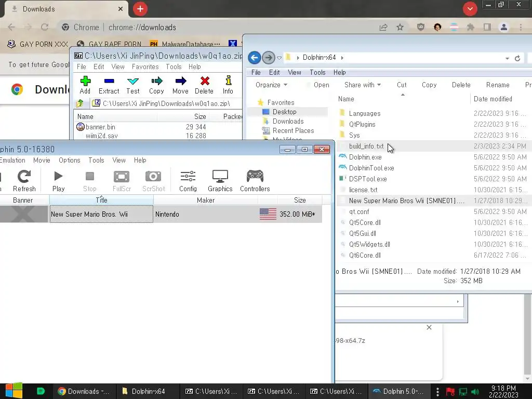Open Dolphin Movie menu
Screen dimensions: 532x399
coord(42,160)
